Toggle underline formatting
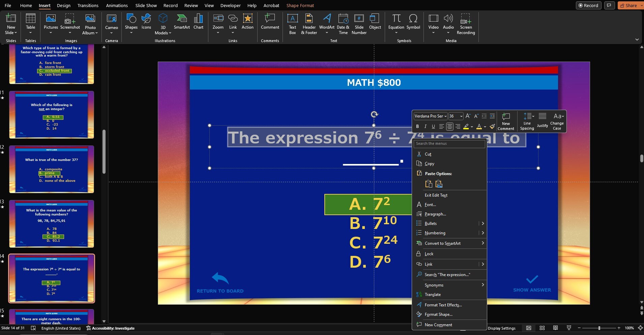Viewport: 644px width, 335px height. click(433, 126)
